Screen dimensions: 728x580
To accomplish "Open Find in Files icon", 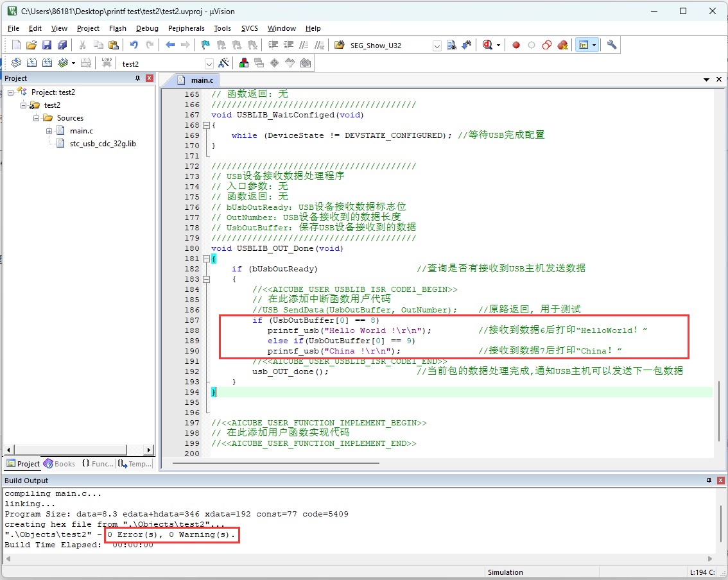I will coord(340,45).
